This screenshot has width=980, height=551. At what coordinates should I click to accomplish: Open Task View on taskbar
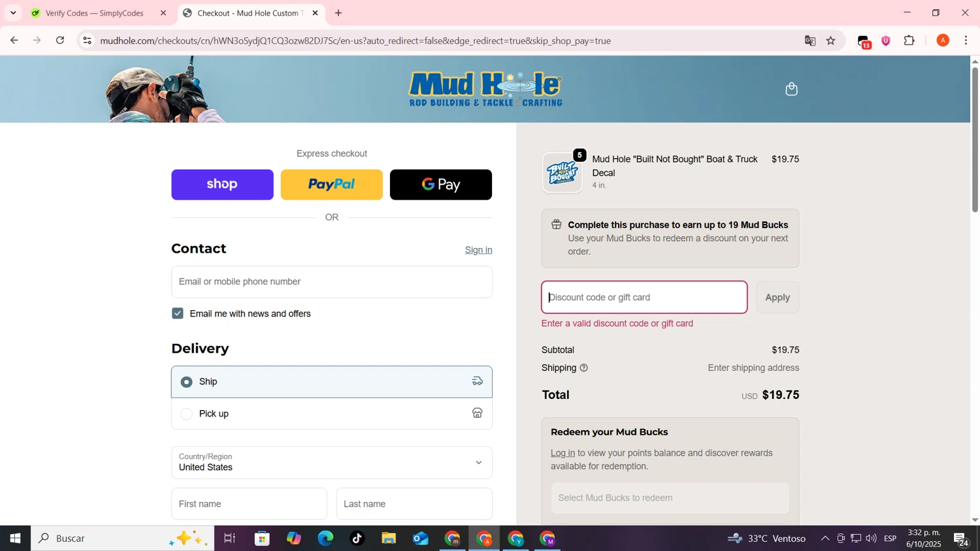point(230,539)
